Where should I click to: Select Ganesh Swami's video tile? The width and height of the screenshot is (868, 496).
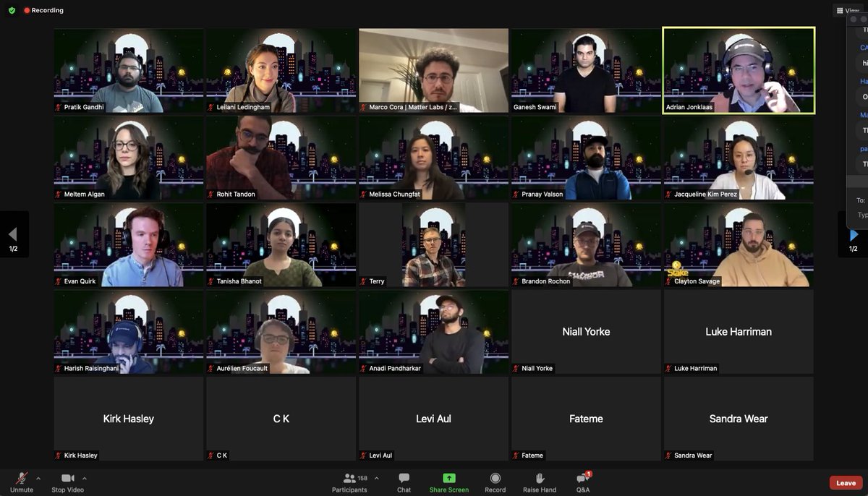pyautogui.click(x=587, y=70)
